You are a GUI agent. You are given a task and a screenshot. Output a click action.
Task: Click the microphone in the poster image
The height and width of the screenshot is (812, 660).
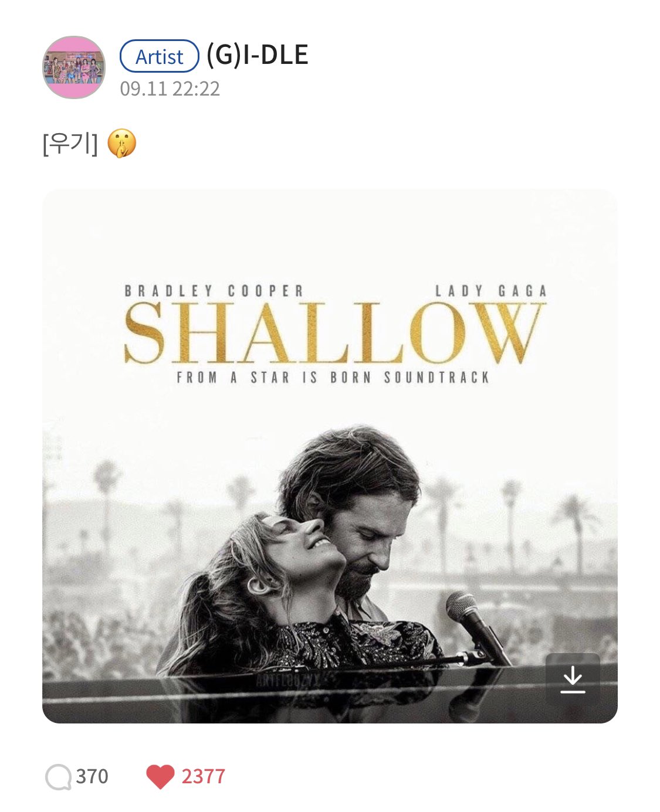pos(474,624)
